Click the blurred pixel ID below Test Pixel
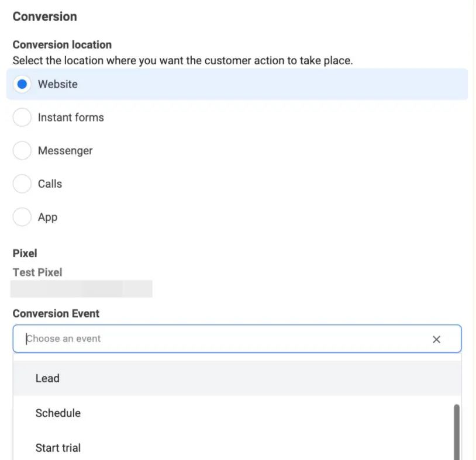 pyautogui.click(x=81, y=289)
